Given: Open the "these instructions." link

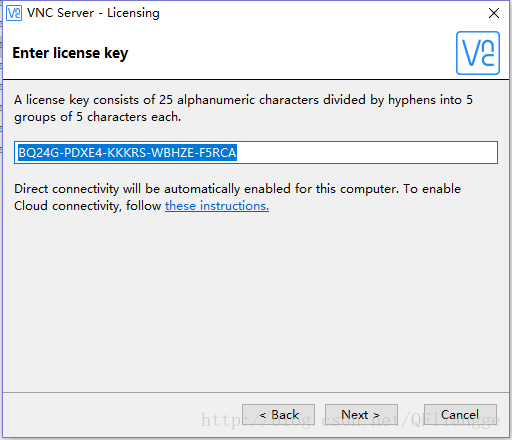Looking at the screenshot, I should [217, 206].
